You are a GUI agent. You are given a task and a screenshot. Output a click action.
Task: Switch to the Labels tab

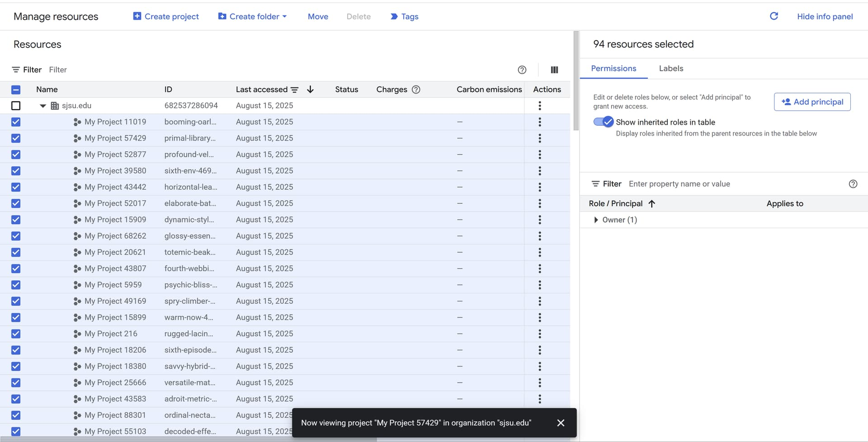point(671,69)
